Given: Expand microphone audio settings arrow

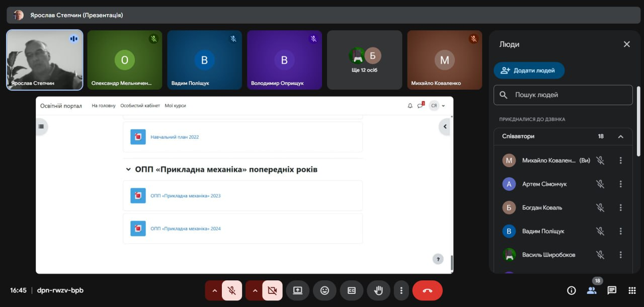Looking at the screenshot, I should point(214,290).
